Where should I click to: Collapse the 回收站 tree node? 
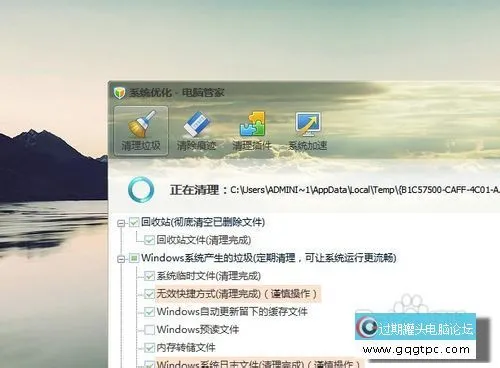click(x=121, y=223)
